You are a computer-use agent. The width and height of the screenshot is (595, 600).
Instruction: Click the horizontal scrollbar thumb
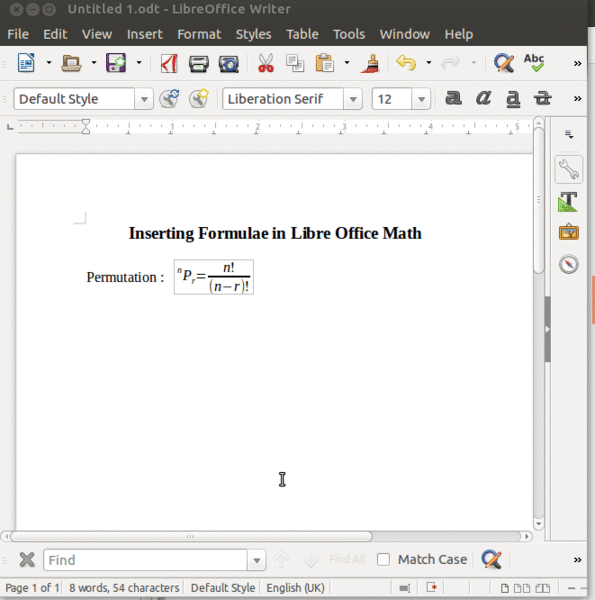coord(191,536)
